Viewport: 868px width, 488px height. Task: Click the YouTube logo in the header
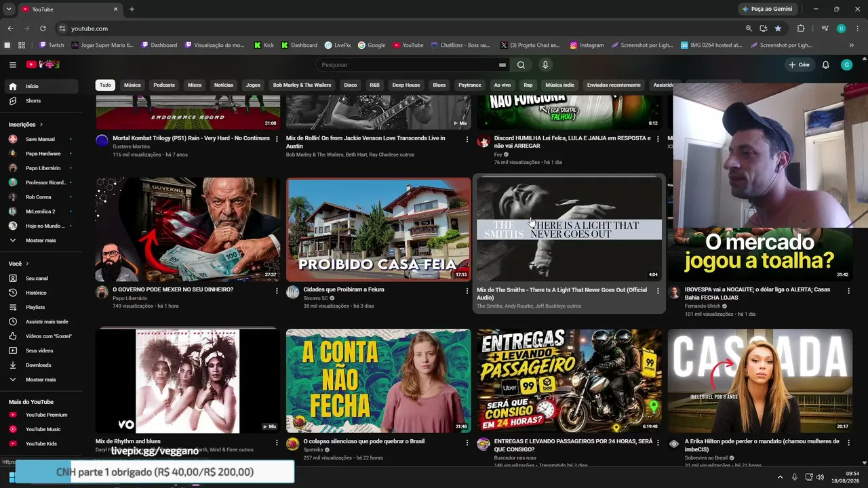coord(43,64)
